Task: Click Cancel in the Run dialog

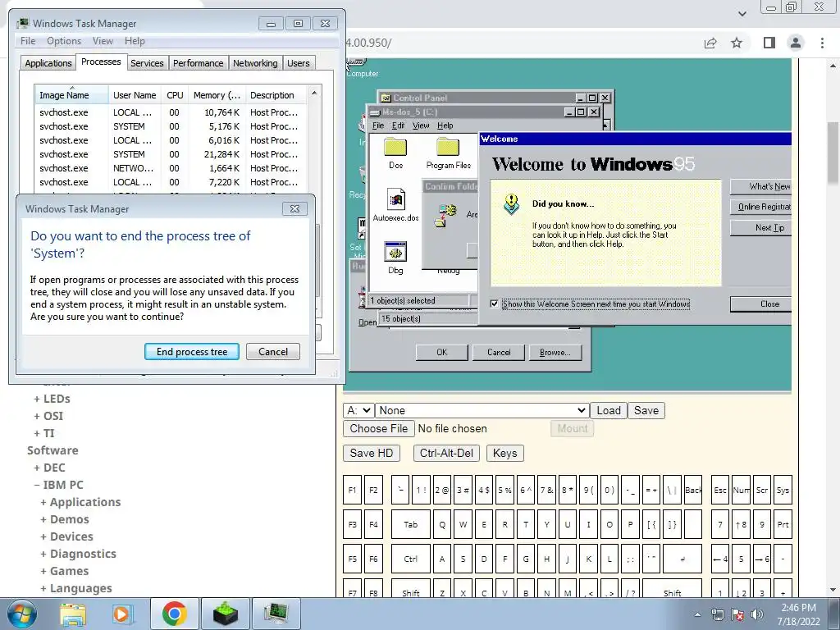Action: click(x=499, y=352)
